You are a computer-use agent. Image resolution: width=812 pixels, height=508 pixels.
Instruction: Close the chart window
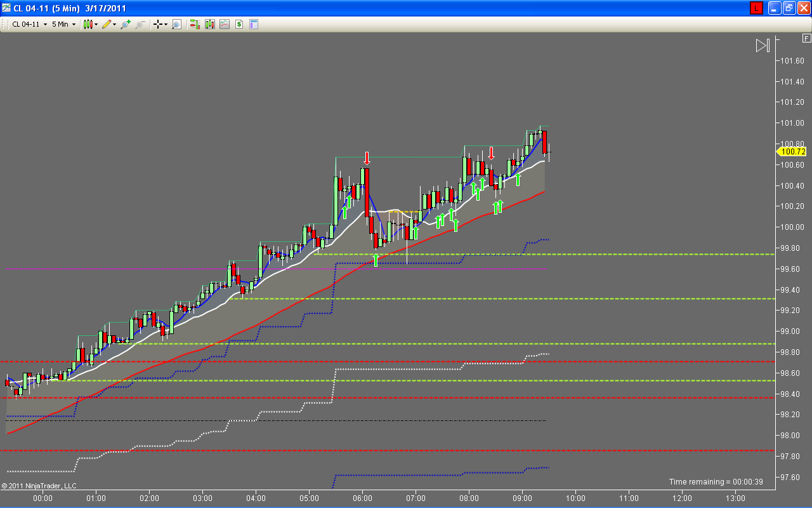tap(804, 8)
